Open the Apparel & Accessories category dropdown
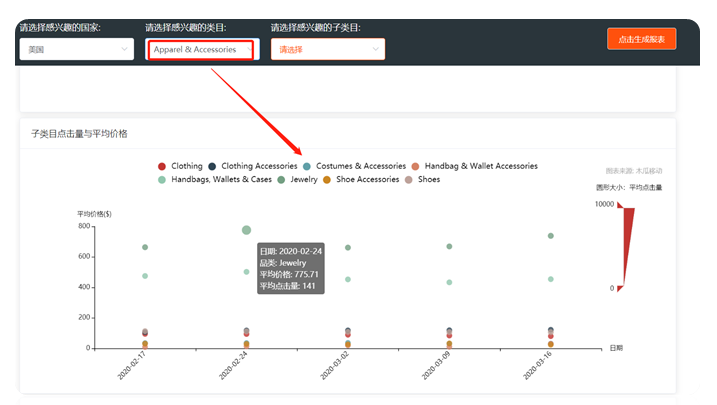 (200, 48)
